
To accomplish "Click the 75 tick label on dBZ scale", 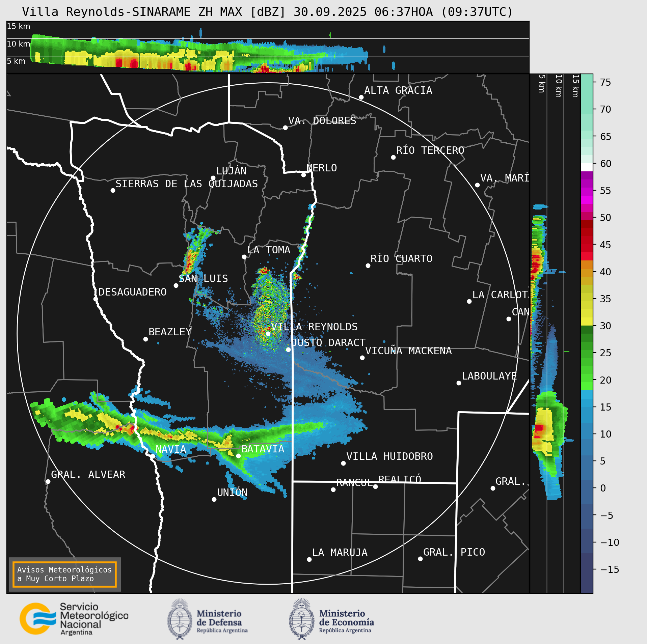I will [605, 82].
